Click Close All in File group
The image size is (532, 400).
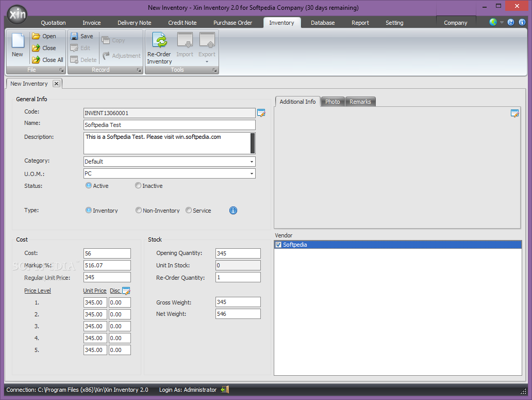(47, 60)
